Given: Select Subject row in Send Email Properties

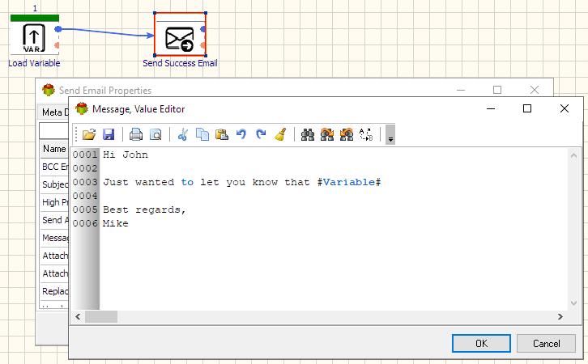Looking at the screenshot, I should [55, 184].
